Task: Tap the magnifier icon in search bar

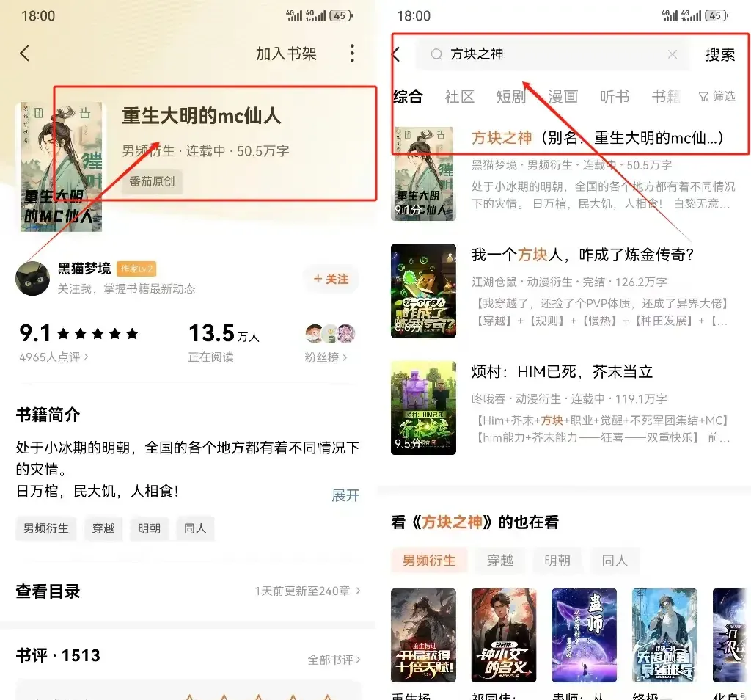Action: click(x=436, y=54)
